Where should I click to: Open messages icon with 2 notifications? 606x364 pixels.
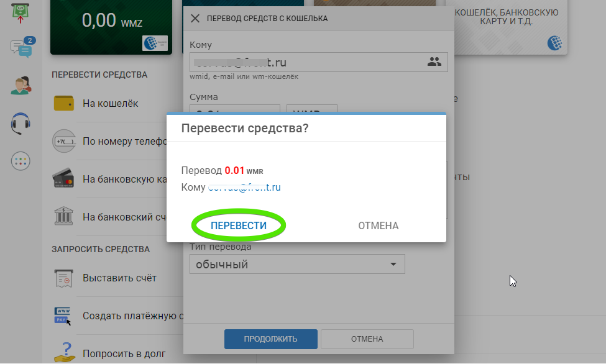point(22,48)
